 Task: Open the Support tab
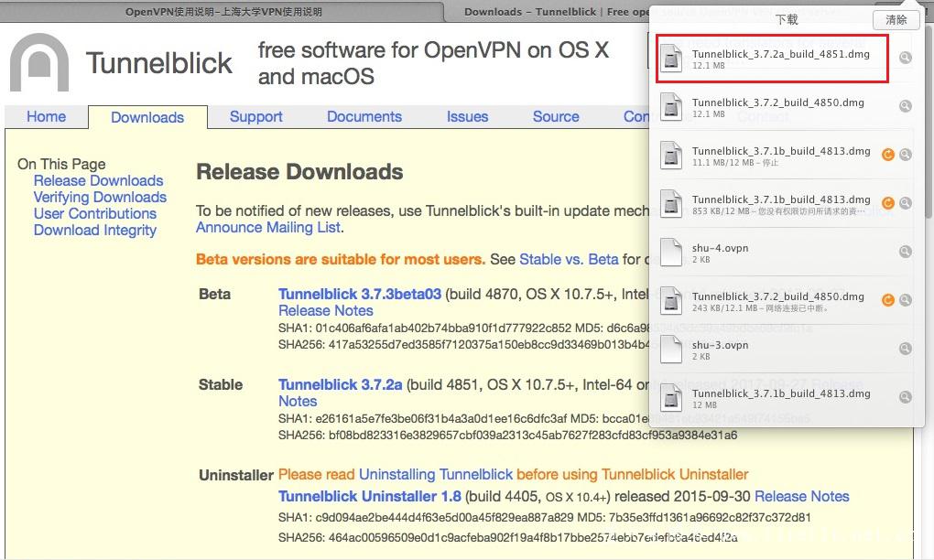point(256,116)
